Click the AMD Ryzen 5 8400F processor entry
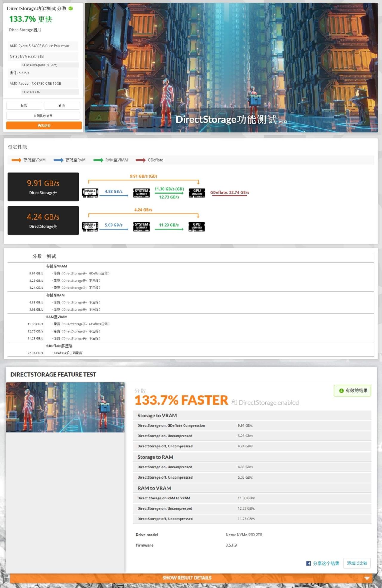This screenshot has width=382, height=588. coord(43,46)
